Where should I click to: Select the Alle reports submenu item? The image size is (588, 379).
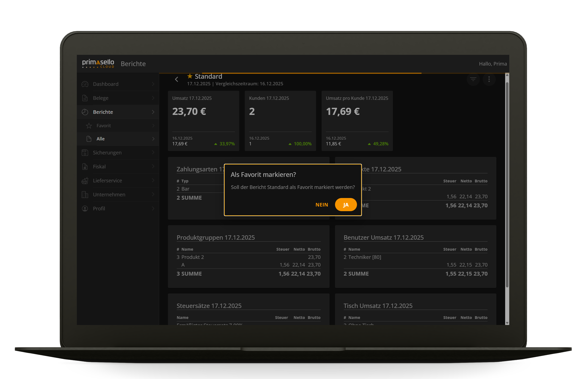tap(101, 139)
